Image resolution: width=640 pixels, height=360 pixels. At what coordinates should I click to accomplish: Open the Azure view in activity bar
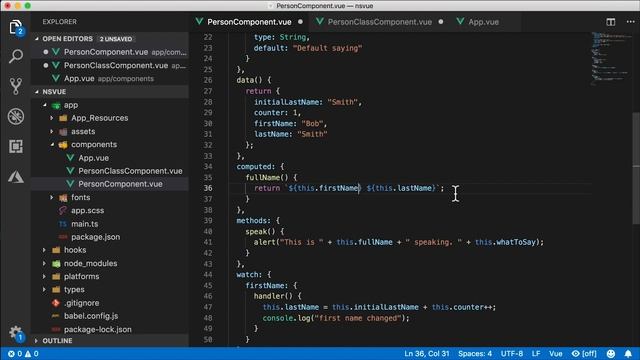[x=16, y=177]
